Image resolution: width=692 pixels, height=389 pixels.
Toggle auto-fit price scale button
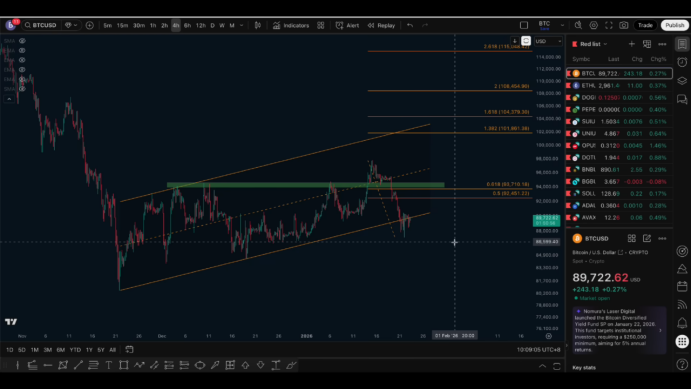pyautogui.click(x=526, y=41)
